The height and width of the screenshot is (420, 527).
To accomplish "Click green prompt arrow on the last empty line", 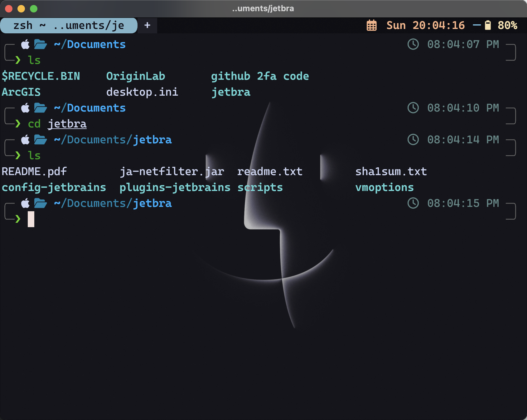I will tap(18, 219).
